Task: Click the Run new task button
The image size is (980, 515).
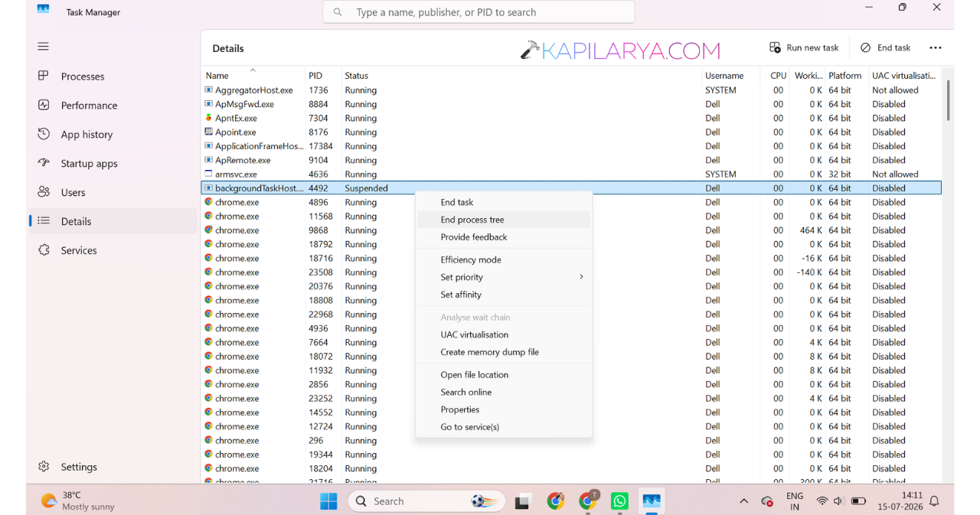Action: tap(804, 47)
